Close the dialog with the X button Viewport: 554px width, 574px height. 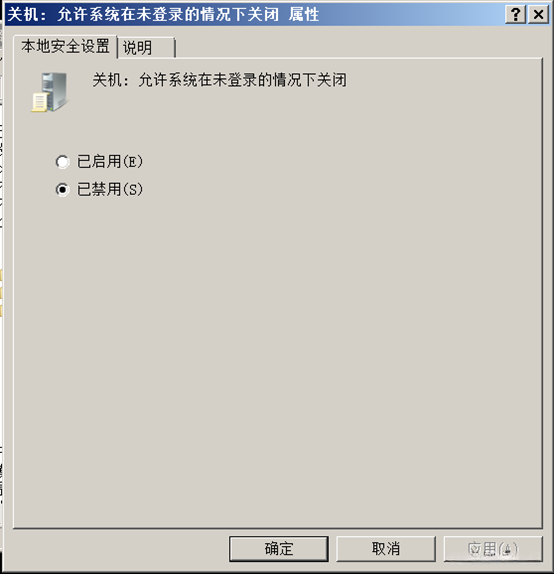pos(538,15)
